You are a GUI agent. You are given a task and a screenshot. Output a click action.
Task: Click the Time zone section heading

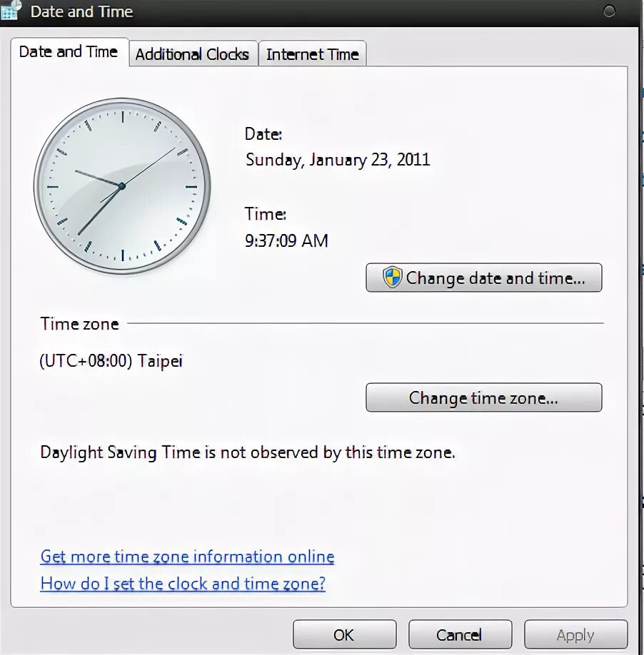tap(79, 324)
